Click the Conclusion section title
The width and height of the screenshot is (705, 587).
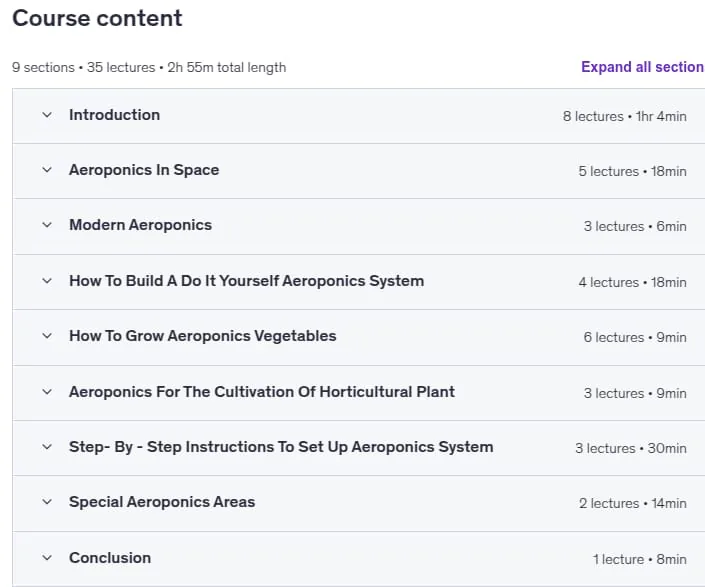pyautogui.click(x=110, y=558)
